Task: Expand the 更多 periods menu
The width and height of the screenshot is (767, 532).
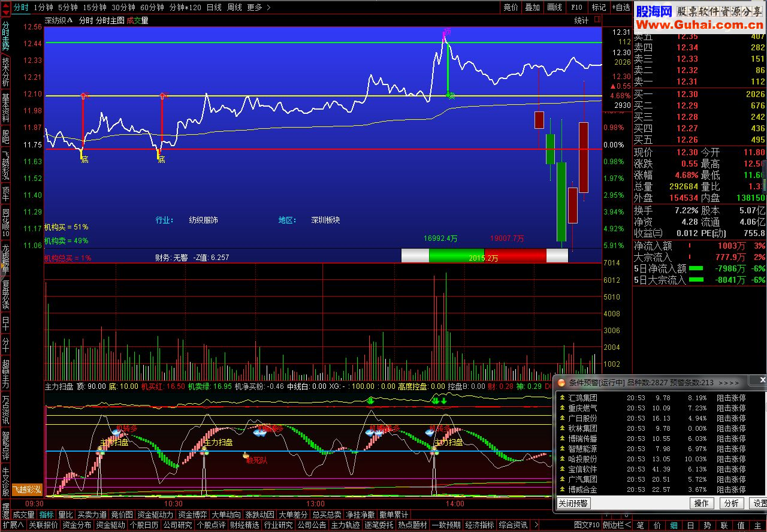Action: click(258, 7)
